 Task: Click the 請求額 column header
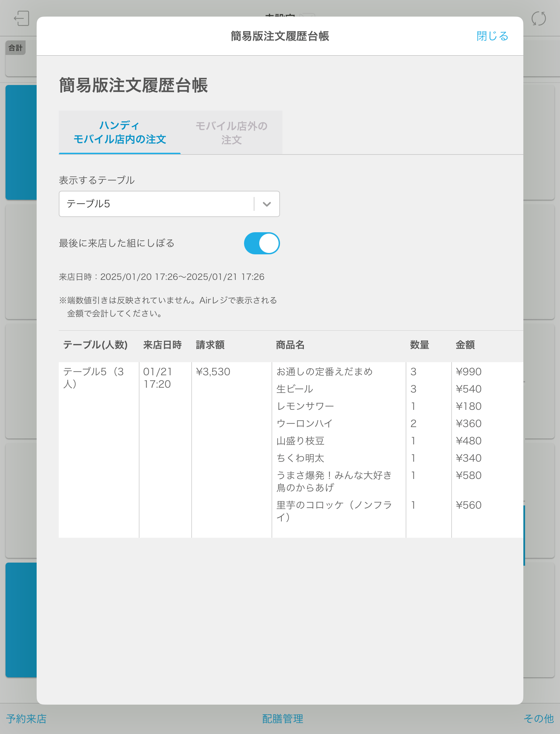(x=210, y=345)
